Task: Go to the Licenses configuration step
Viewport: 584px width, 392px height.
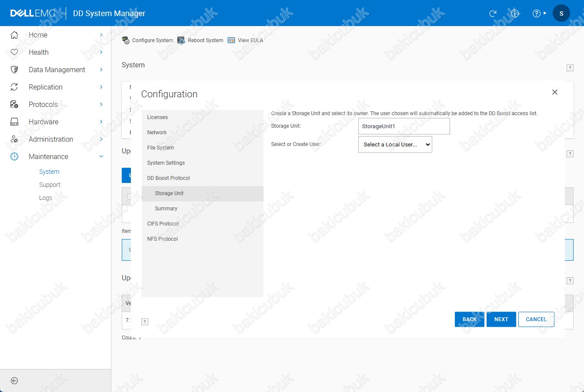Action: pos(203,117)
